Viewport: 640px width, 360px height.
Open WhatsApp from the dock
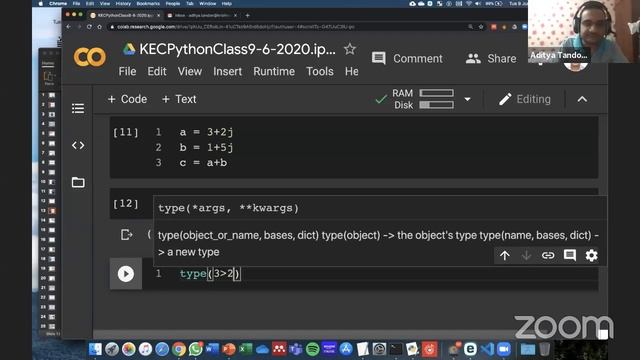pyautogui.click(x=196, y=349)
